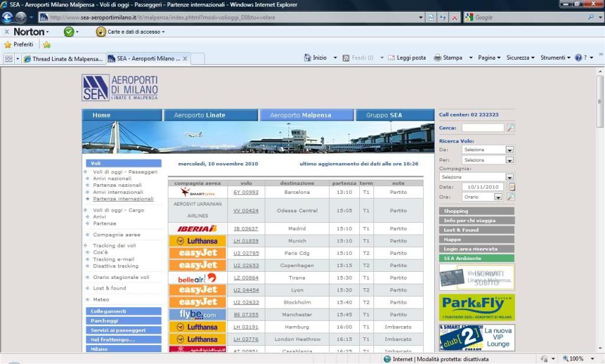Open the Strumenti menu dropdown

555,57
